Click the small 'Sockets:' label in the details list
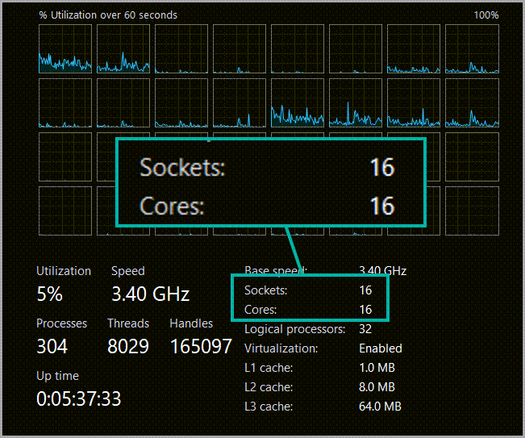Viewport: 525px width, 438px height. pyautogui.click(x=266, y=290)
